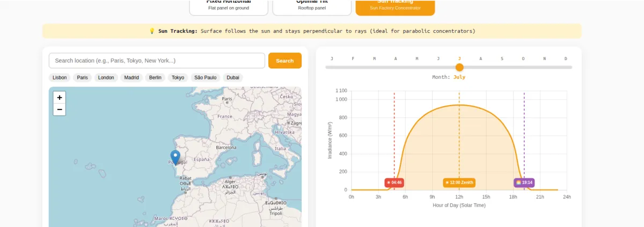Image resolution: width=644 pixels, height=227 pixels.
Task: Set month to December via D label
Action: pos(566,58)
